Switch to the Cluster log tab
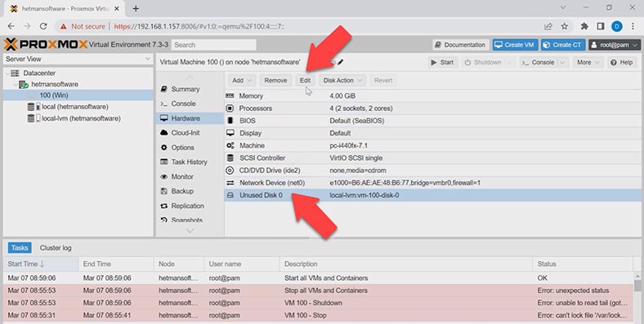 (x=56, y=248)
